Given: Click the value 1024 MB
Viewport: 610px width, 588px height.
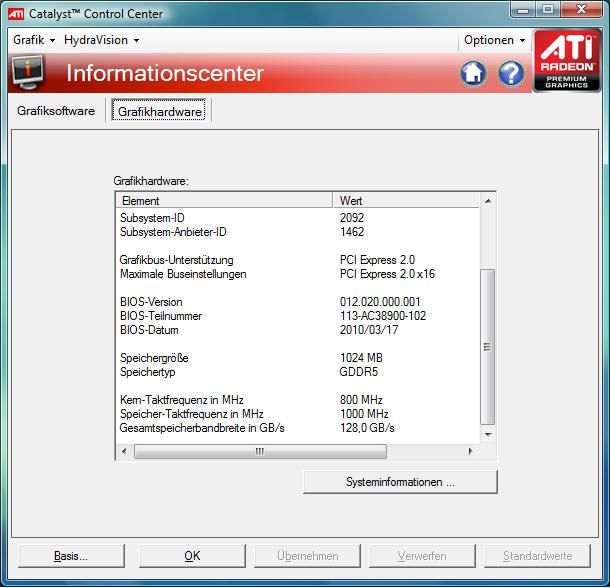Looking at the screenshot, I should [x=361, y=358].
